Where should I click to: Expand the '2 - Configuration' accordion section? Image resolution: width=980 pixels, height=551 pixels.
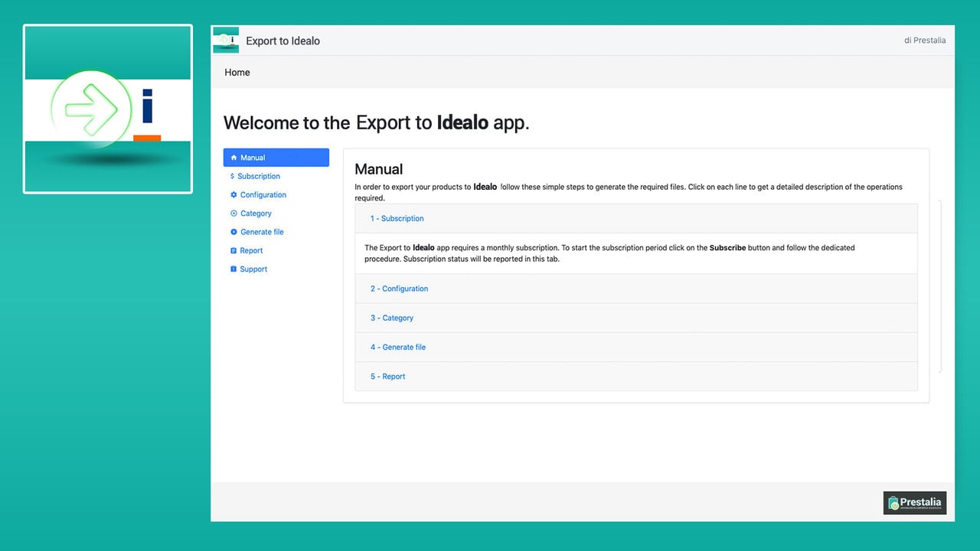636,289
